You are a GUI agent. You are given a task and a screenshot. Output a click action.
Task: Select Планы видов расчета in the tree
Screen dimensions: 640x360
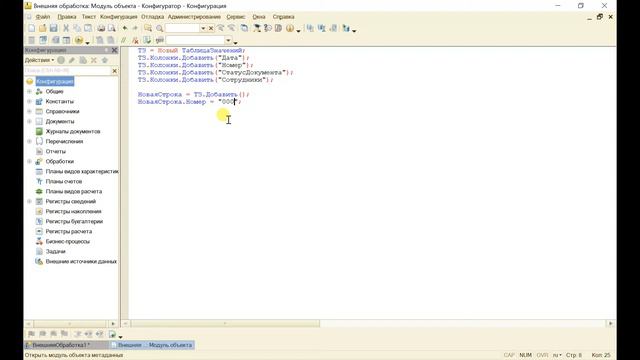(73, 191)
